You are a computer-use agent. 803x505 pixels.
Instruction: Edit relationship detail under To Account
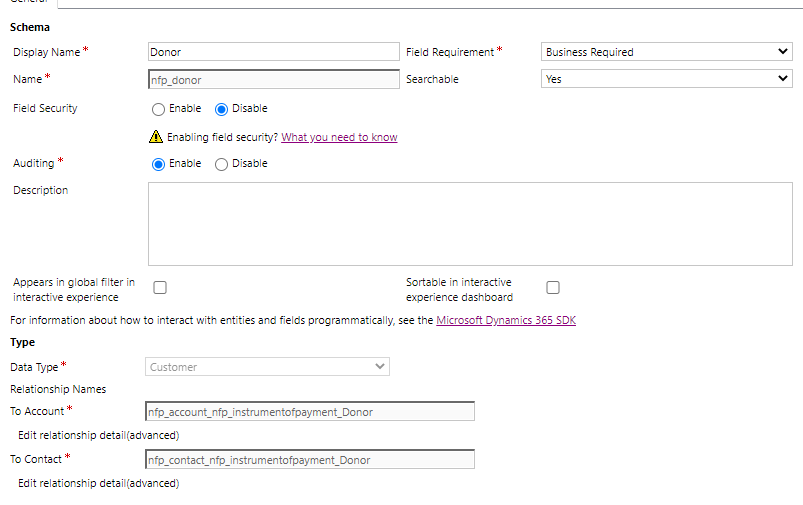point(99,435)
